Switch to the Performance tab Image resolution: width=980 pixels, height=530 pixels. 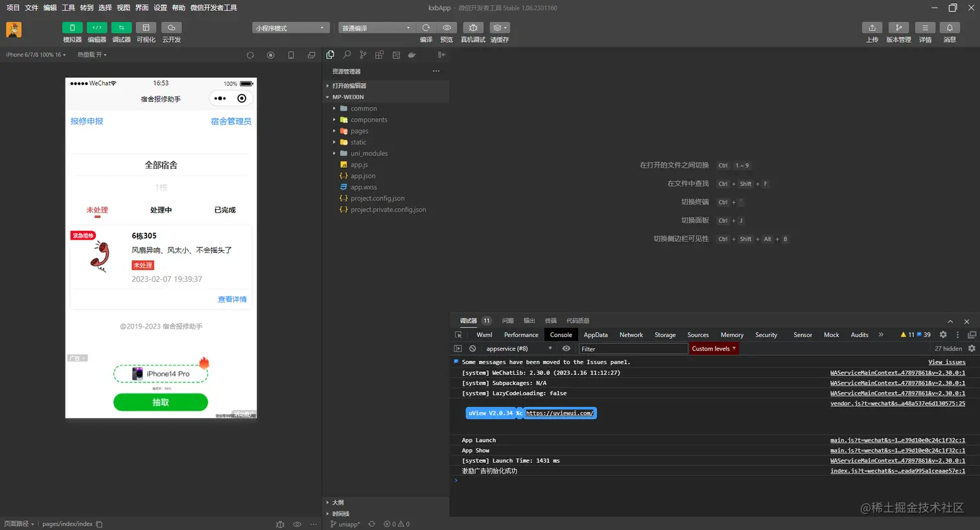(x=521, y=335)
